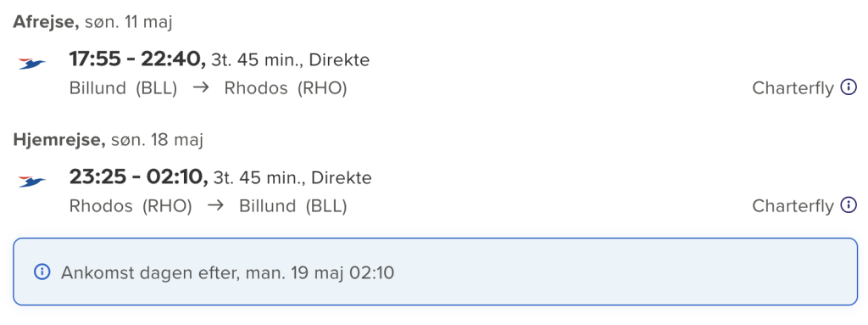Image resolution: width=868 pixels, height=325 pixels.
Task: Click Rhodos (RHO) origin in return route
Action: 131,205
